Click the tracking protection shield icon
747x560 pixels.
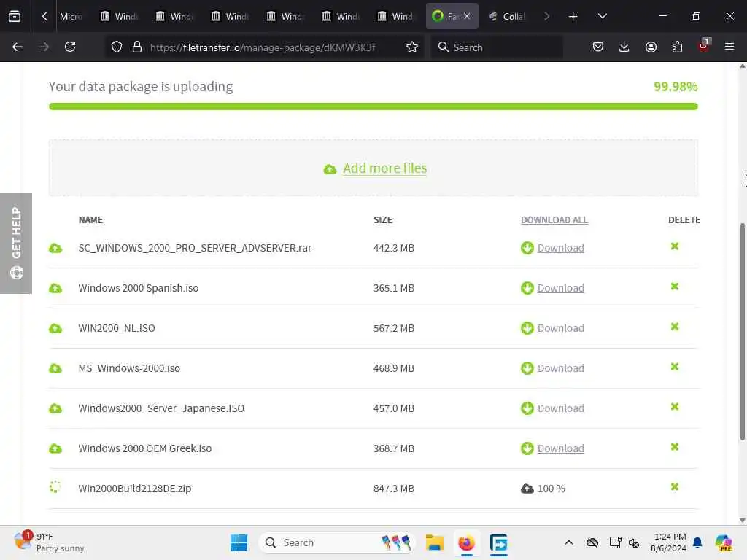point(116,47)
